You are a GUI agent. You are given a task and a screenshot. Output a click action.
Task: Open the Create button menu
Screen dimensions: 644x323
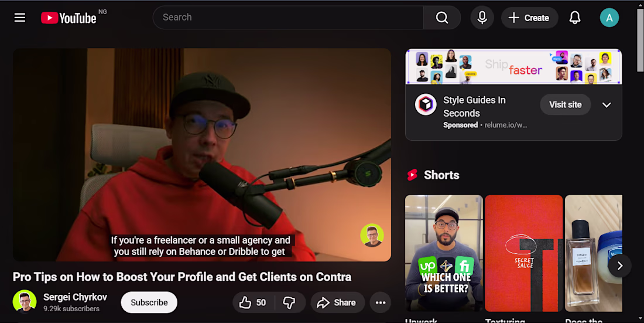(x=529, y=18)
